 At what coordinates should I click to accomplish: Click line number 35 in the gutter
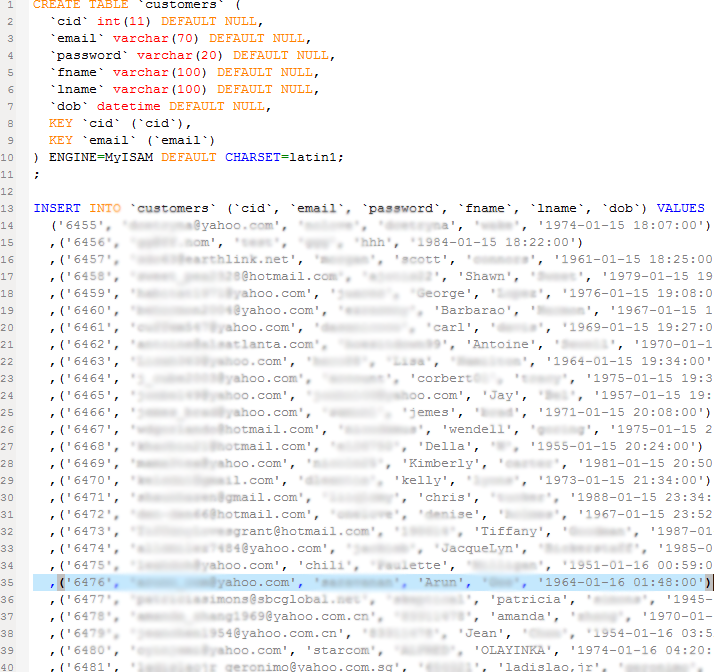(8, 582)
